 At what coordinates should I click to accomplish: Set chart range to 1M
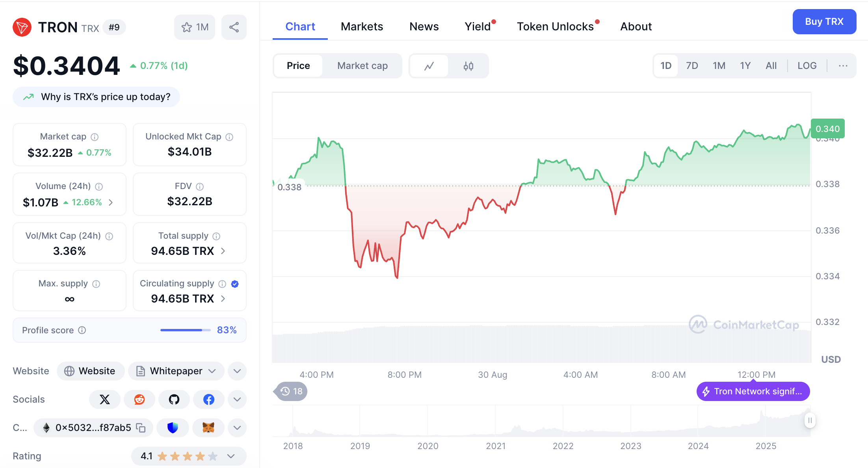pos(719,66)
